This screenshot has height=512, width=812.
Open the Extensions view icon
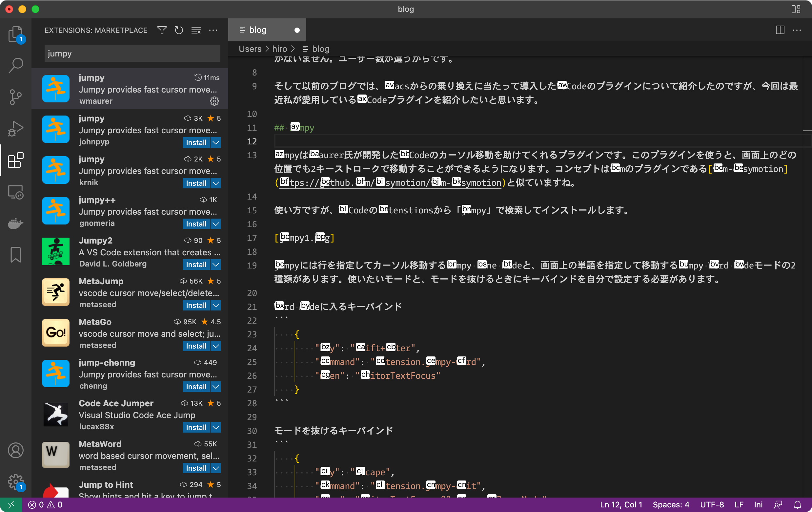click(15, 160)
